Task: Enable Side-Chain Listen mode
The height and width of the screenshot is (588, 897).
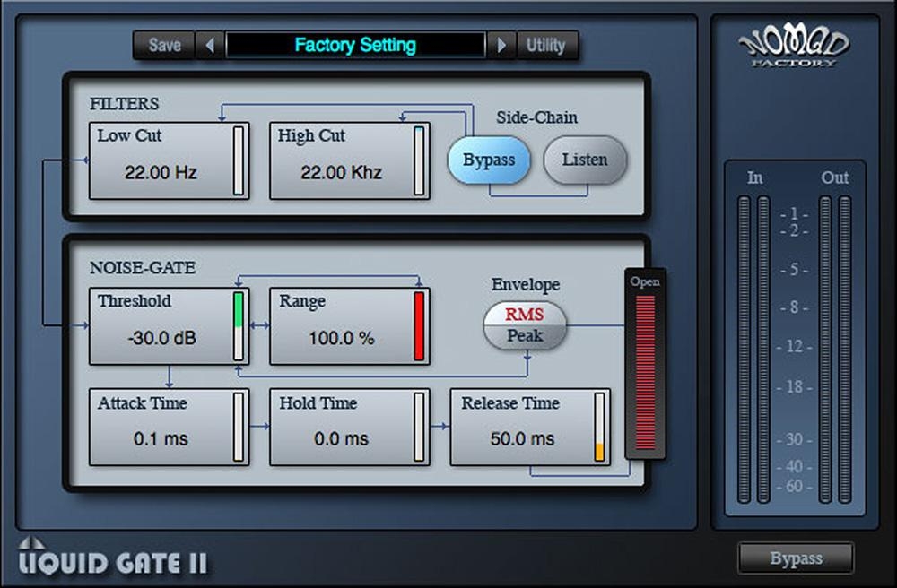Action: 585,160
